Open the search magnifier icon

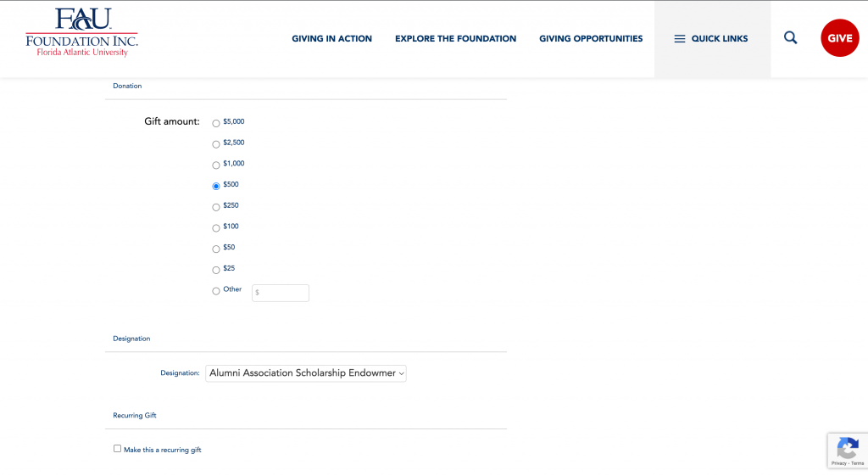pos(790,38)
